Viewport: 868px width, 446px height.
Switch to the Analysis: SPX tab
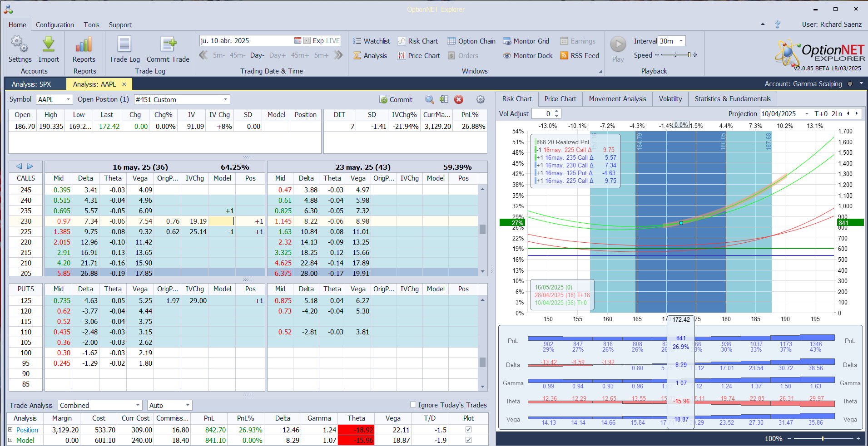click(31, 84)
